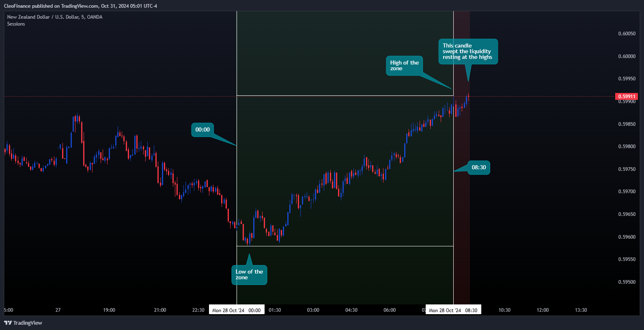Click the 22:30 time axis label

tap(198, 310)
